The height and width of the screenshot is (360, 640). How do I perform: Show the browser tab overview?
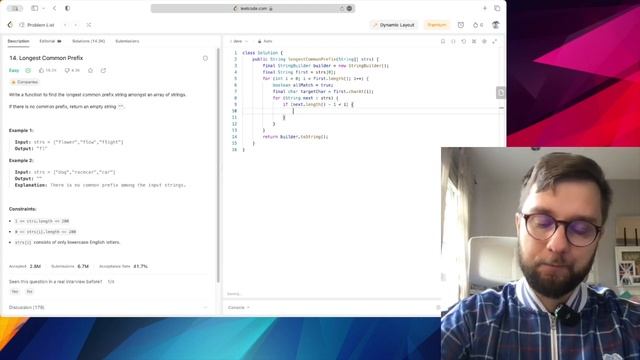pos(497,8)
